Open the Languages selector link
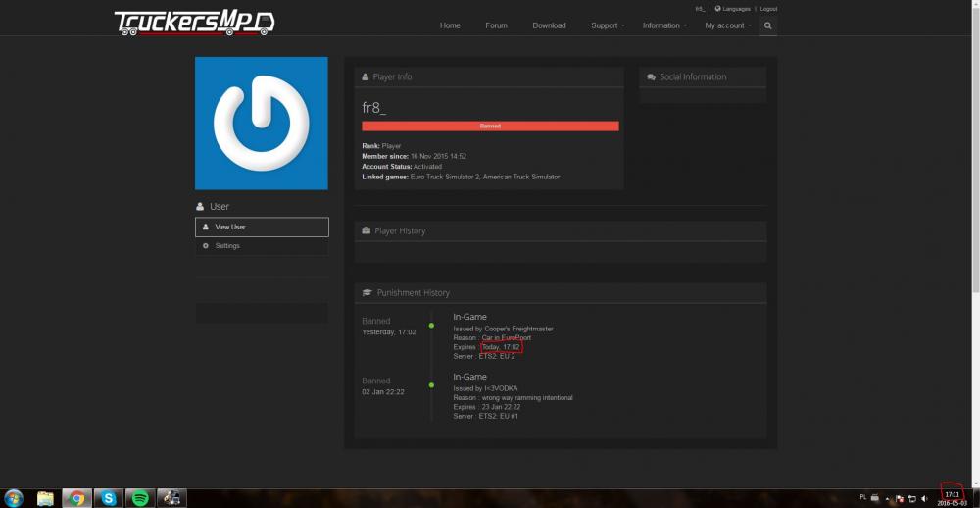The width and height of the screenshot is (980, 508). (735, 8)
